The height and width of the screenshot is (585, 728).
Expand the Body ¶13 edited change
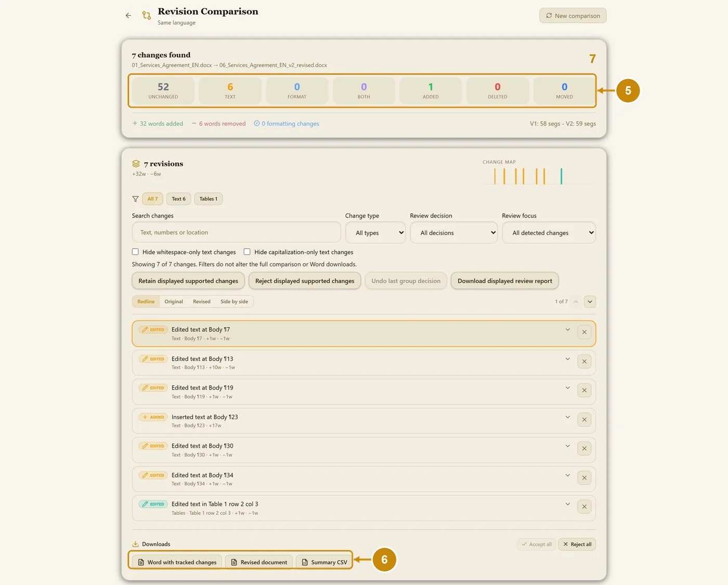pyautogui.click(x=568, y=359)
